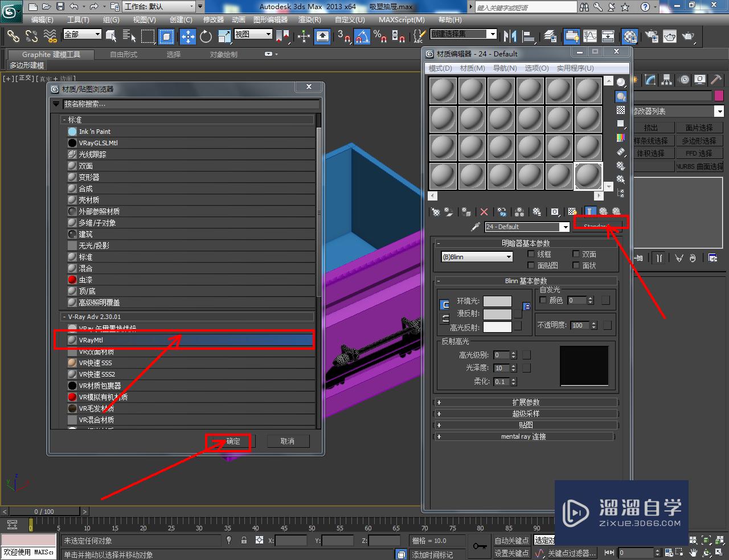Click Assign Material to Selection icon

(466, 212)
